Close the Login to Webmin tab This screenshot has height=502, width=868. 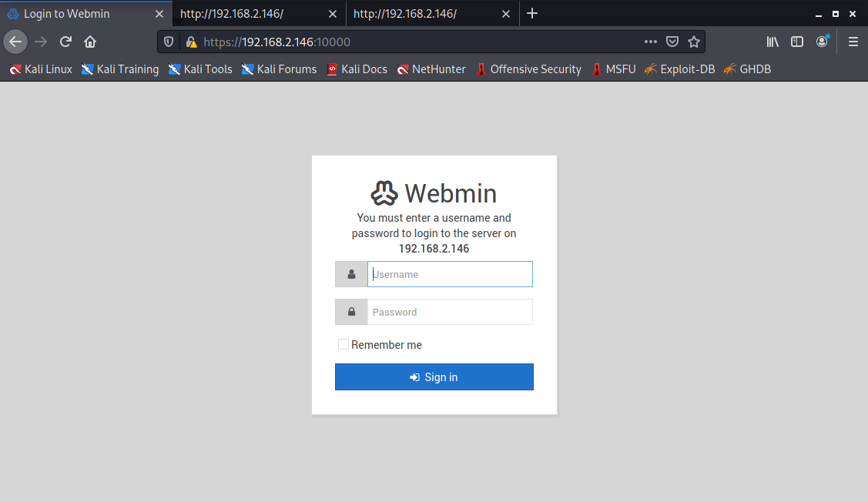pyautogui.click(x=159, y=14)
